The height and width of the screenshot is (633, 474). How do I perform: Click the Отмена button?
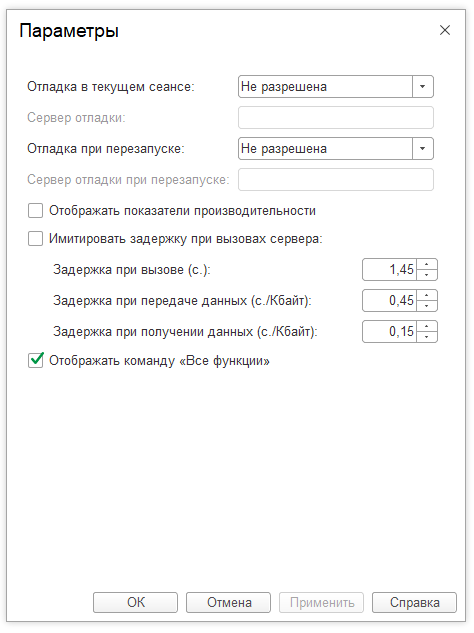click(x=229, y=602)
